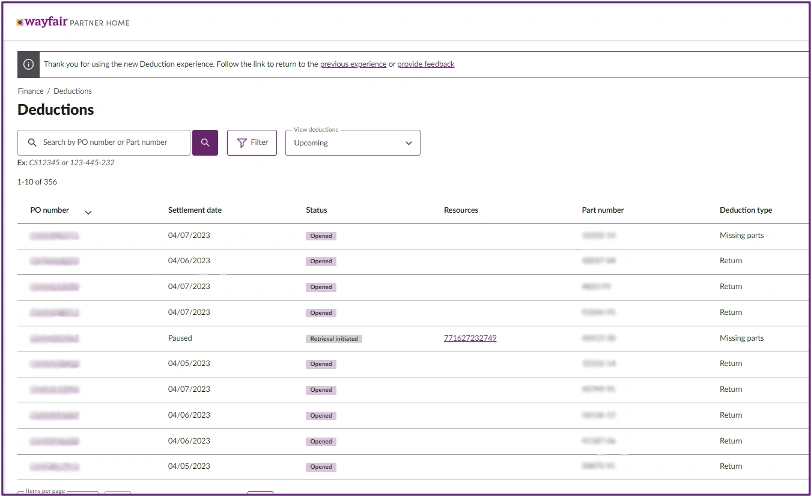The height and width of the screenshot is (496, 812).
Task: Click the info icon in the banner
Action: 28,64
